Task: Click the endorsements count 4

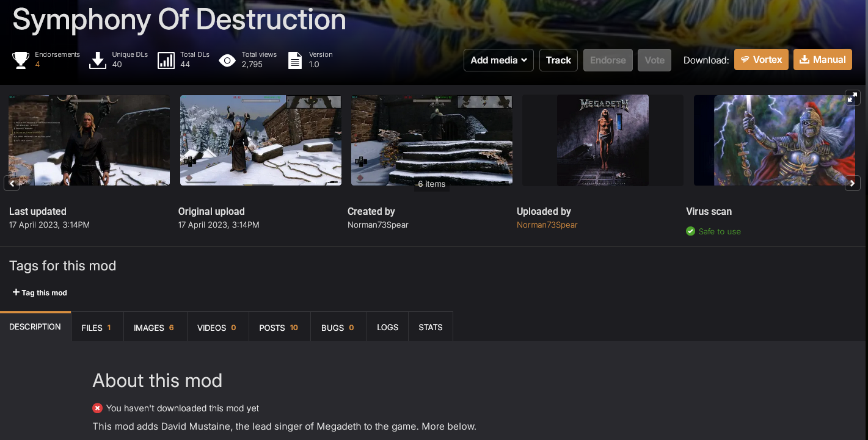Action: 37,65
